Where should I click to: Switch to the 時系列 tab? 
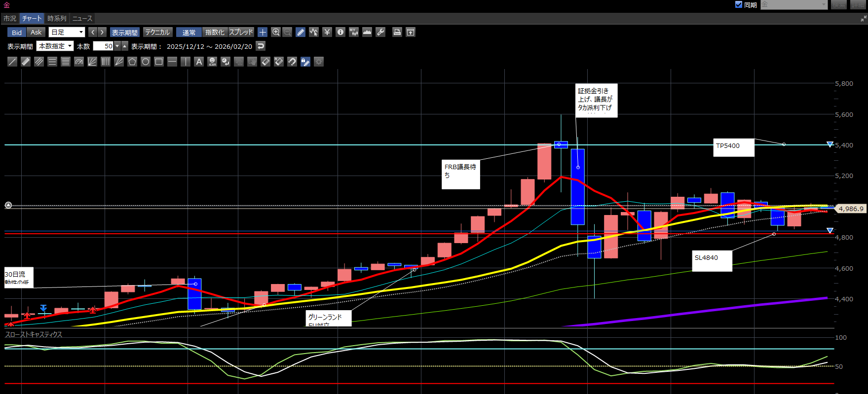57,18
